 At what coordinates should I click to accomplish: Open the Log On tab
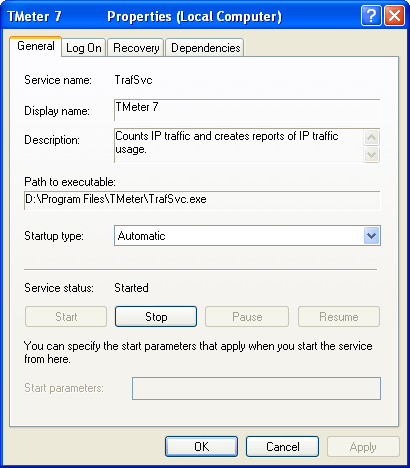84,48
